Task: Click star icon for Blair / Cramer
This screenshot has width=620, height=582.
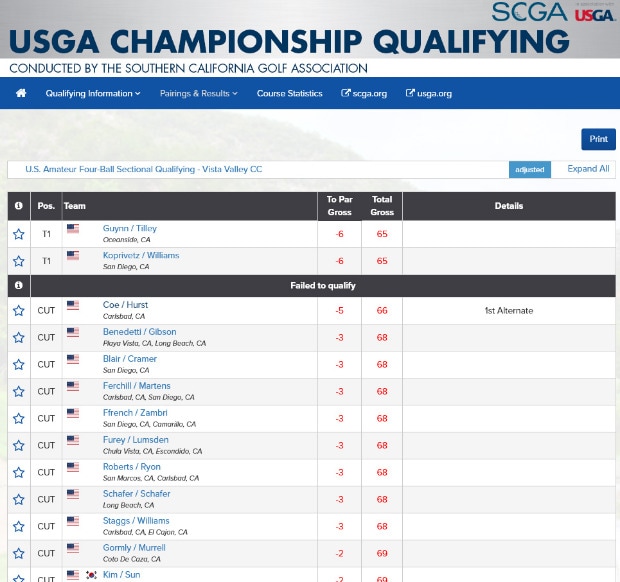Action: point(18,365)
